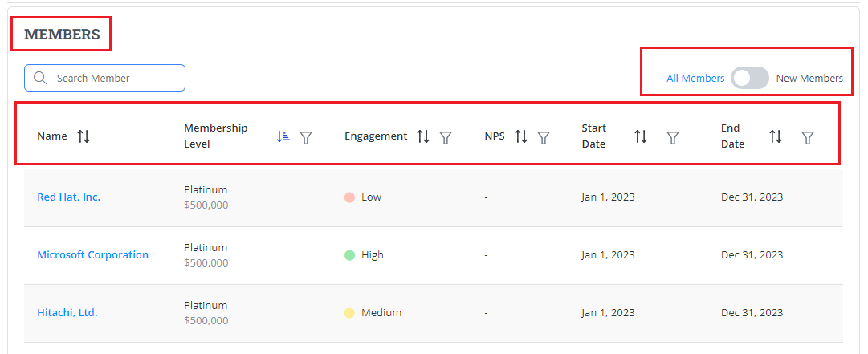Sort by Membership Level icon
Image resolution: width=868 pixels, height=354 pixels.
[283, 137]
